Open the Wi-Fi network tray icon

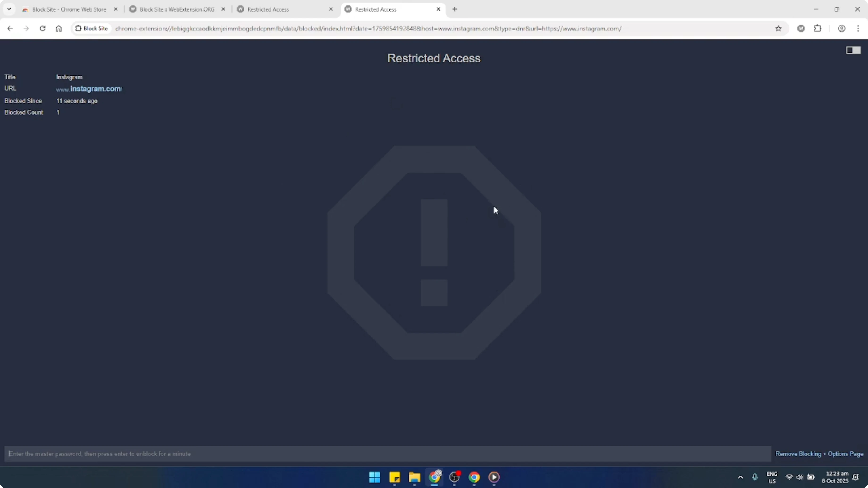tap(789, 477)
